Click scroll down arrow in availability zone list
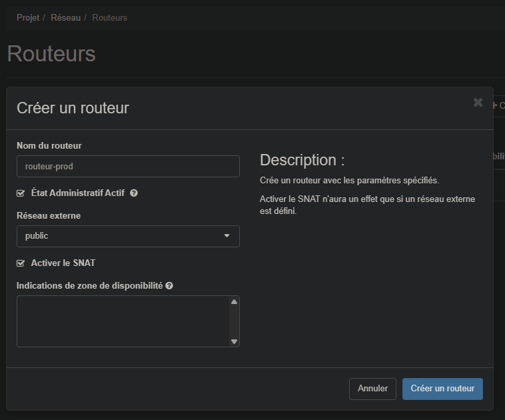 234,341
